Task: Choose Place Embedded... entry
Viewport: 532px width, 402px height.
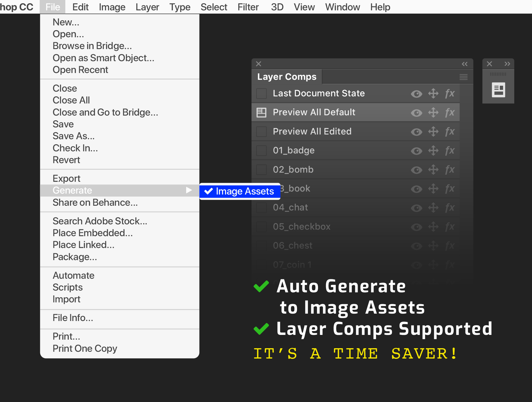Action: click(120, 233)
